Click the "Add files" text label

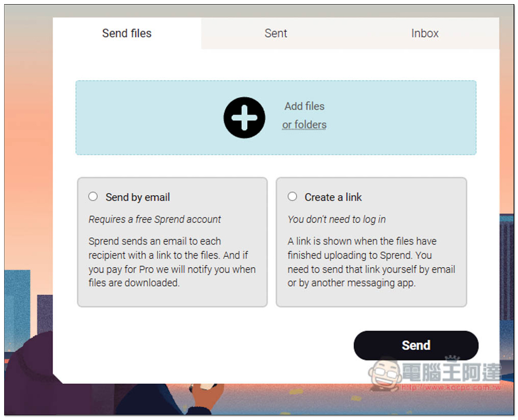click(x=304, y=106)
